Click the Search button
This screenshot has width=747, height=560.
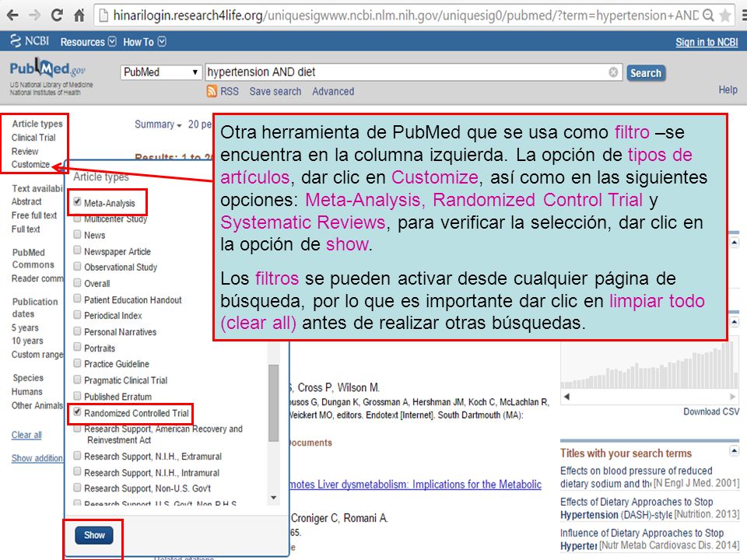(646, 73)
